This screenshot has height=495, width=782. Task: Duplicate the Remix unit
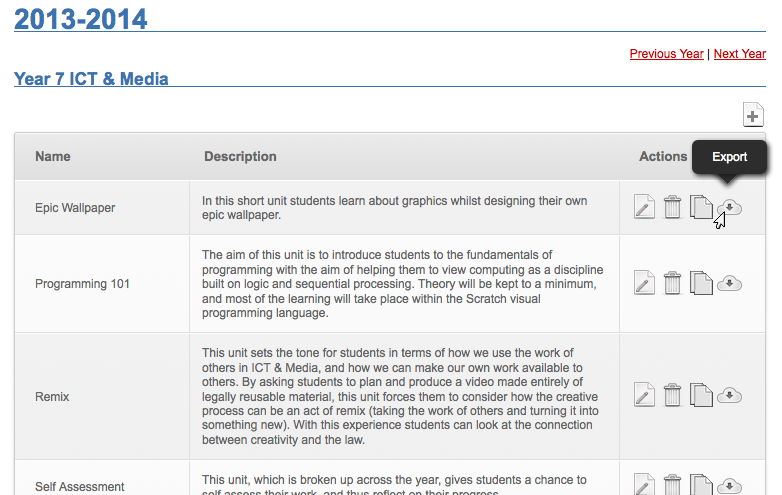[702, 395]
